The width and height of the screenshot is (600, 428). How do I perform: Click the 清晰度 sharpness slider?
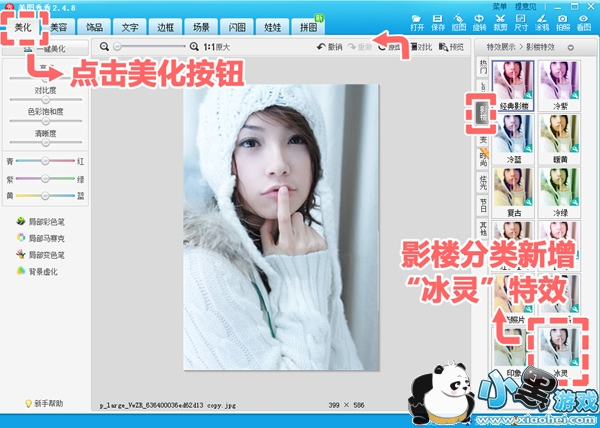point(46,142)
